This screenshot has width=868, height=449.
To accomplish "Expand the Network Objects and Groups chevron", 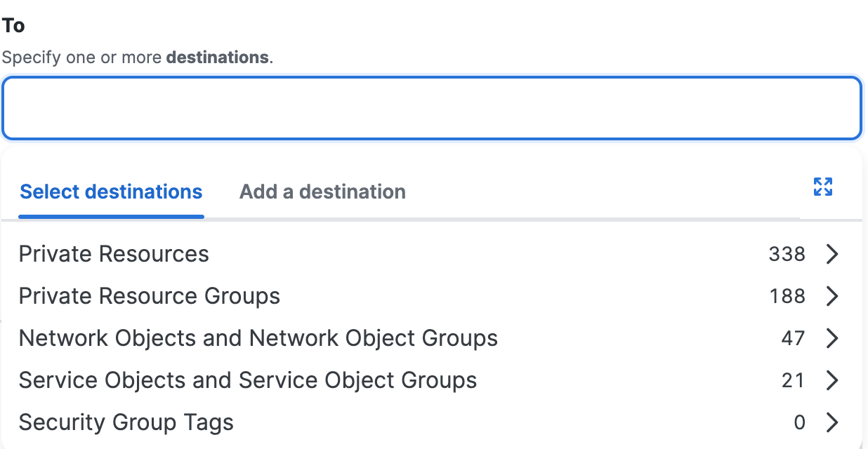I will click(832, 338).
